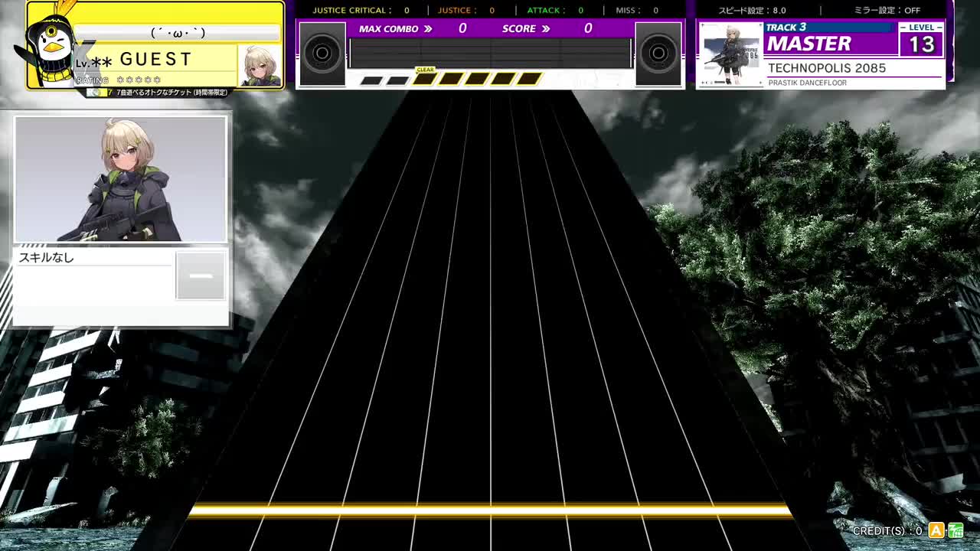Click the (´・ω・`) title banner
This screenshot has height=551, width=980.
coord(178,33)
